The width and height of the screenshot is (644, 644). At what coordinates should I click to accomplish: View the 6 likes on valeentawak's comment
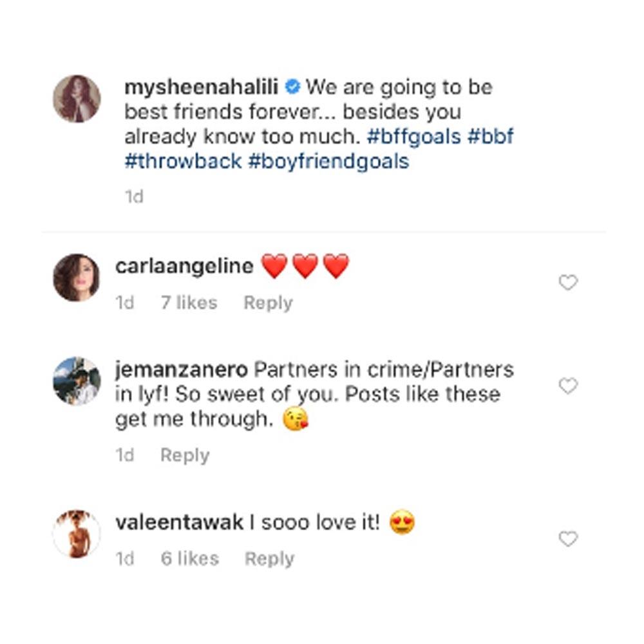point(189,558)
